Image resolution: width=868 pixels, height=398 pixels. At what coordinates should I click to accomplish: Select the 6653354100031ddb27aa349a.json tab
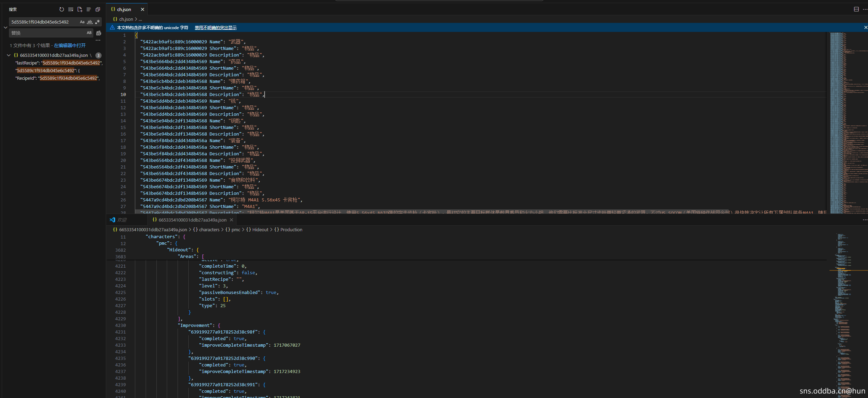(x=192, y=220)
